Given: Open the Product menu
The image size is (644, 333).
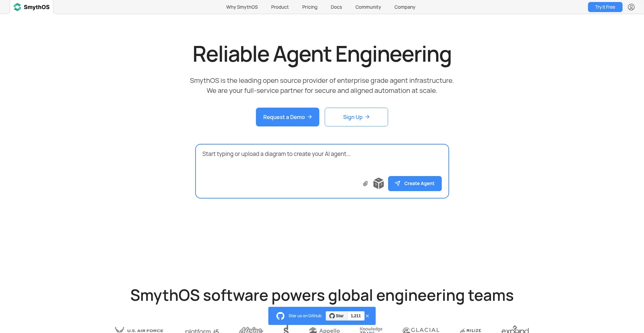Looking at the screenshot, I should (280, 7).
